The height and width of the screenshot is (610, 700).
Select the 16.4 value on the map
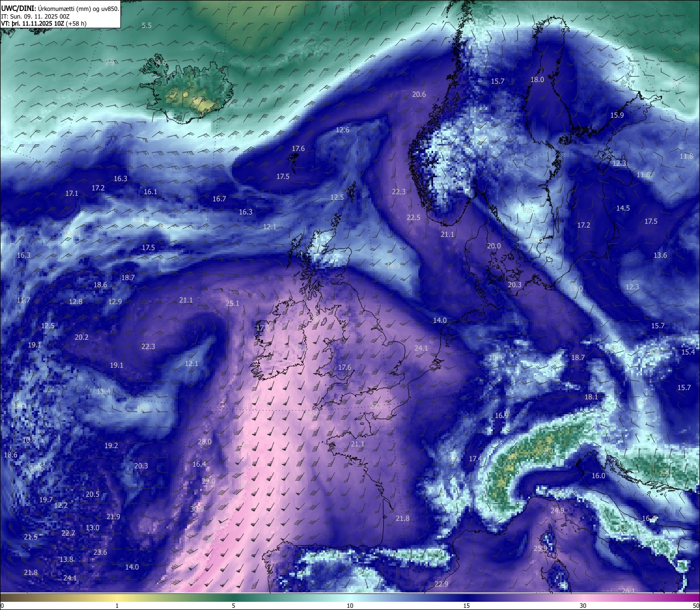click(x=200, y=464)
